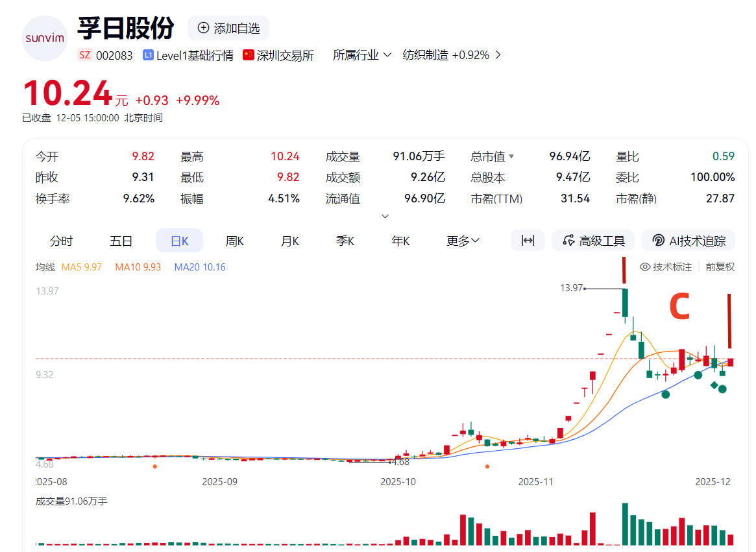Screen dimensions: 756x552
Task: Click the MA5 9.97 legend
Action: click(82, 267)
